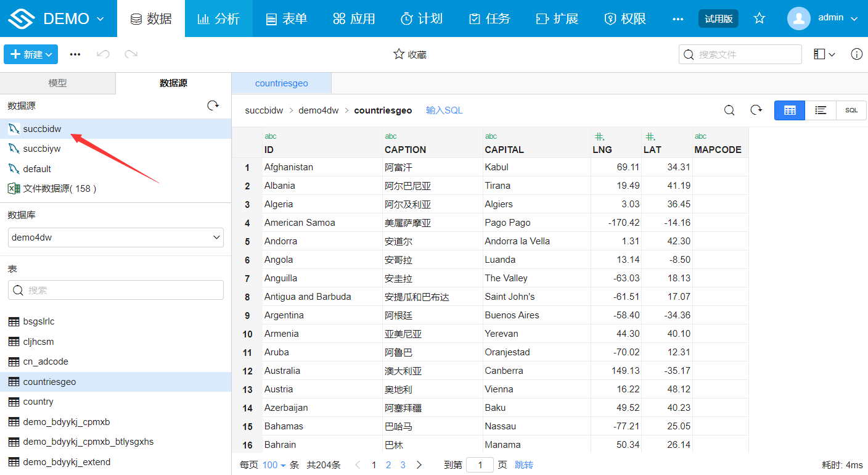Click the 收藏 star button
The image size is (868, 475).
tap(410, 54)
